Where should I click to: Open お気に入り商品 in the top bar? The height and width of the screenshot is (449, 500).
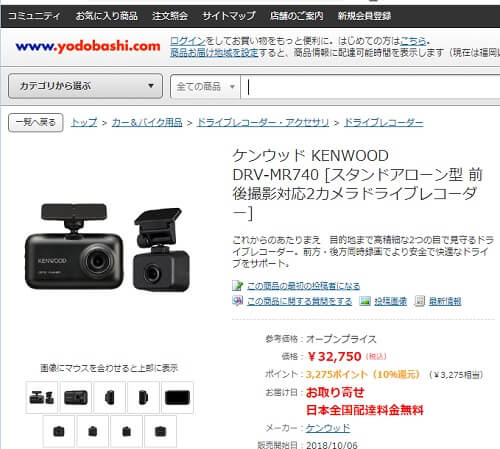click(107, 16)
